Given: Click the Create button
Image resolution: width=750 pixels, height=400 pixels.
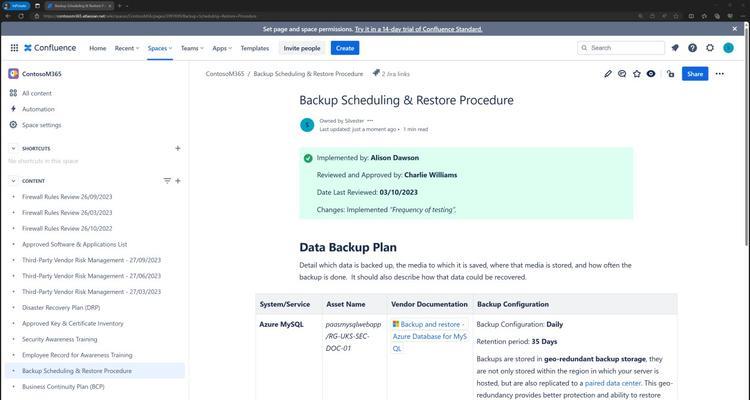Looking at the screenshot, I should tap(345, 48).
